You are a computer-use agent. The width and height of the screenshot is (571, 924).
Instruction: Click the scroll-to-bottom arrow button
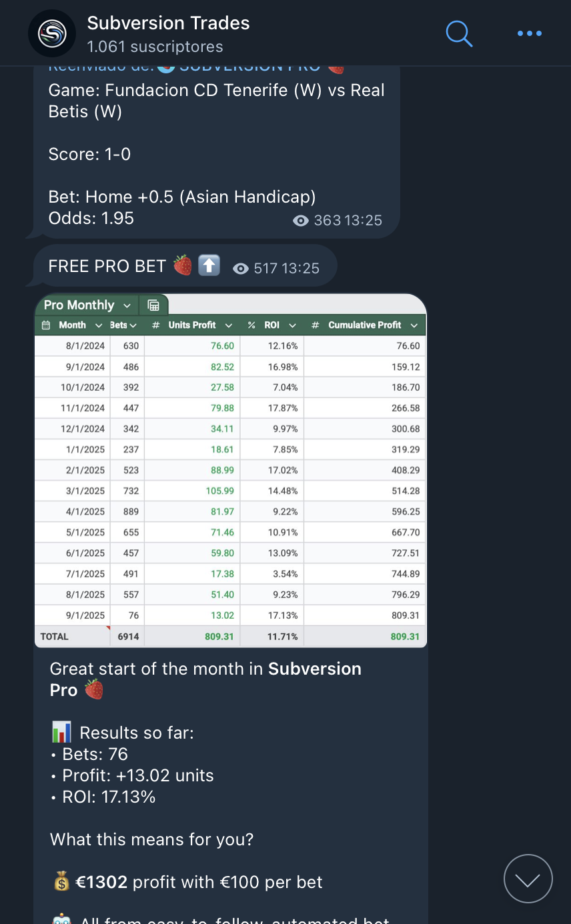point(528,879)
